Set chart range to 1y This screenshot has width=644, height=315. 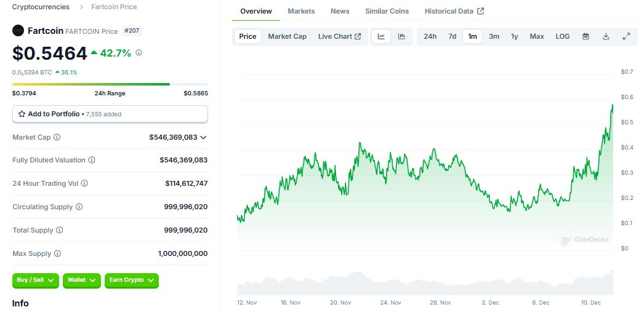pos(515,36)
